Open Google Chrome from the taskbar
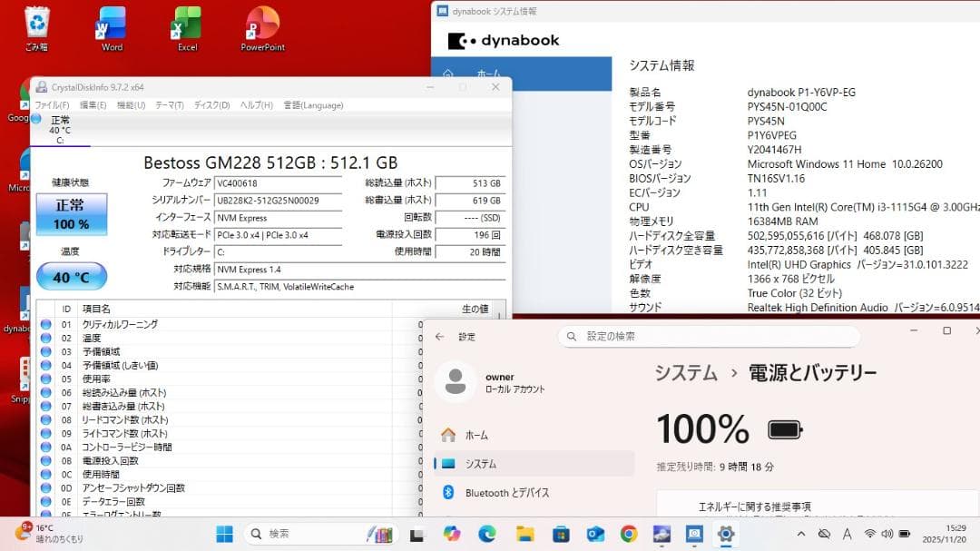The height and width of the screenshot is (551, 980). tap(628, 535)
